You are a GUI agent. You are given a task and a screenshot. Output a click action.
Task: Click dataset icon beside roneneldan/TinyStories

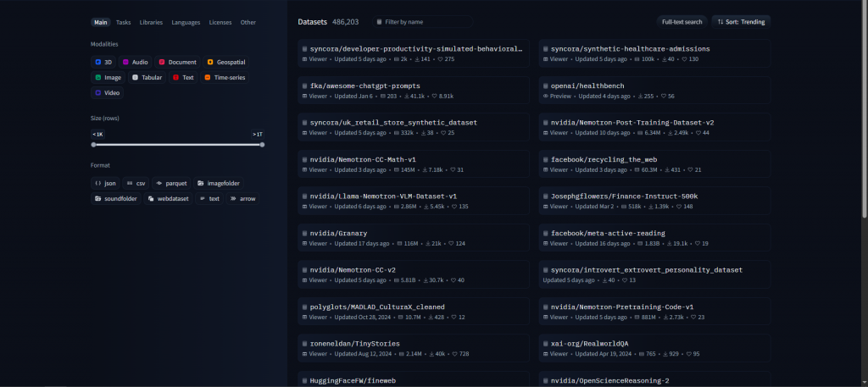pos(304,343)
